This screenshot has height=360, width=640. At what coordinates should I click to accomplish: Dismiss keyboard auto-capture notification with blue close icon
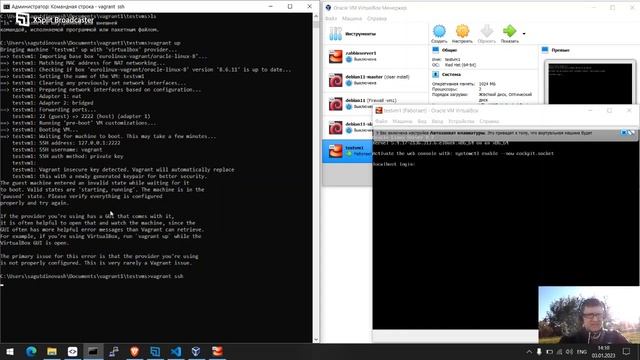tap(624, 133)
